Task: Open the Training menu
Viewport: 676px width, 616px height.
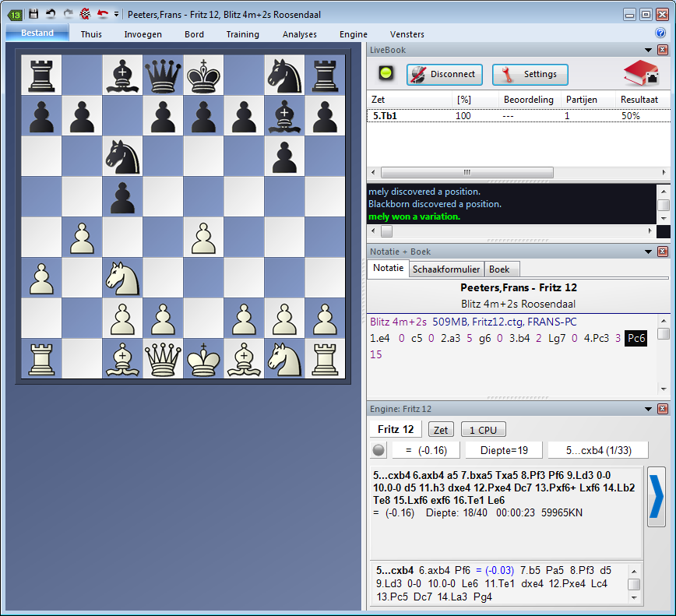Action: click(x=242, y=33)
